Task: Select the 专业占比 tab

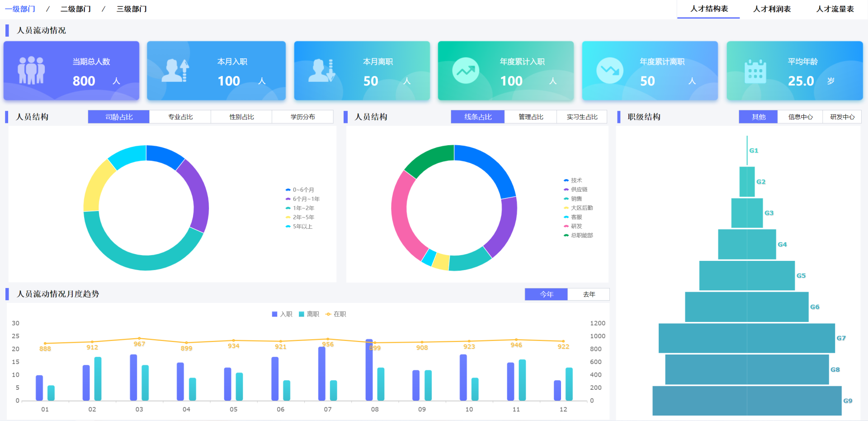Action: click(180, 117)
